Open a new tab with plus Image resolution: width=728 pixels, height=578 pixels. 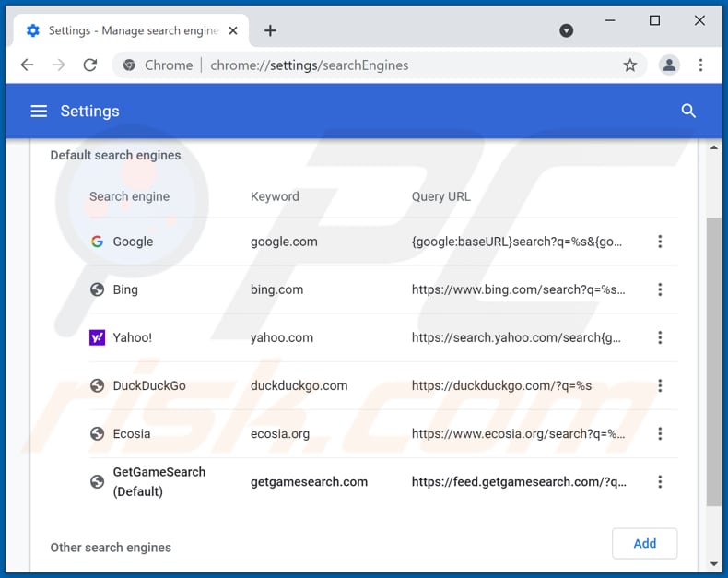[270, 30]
